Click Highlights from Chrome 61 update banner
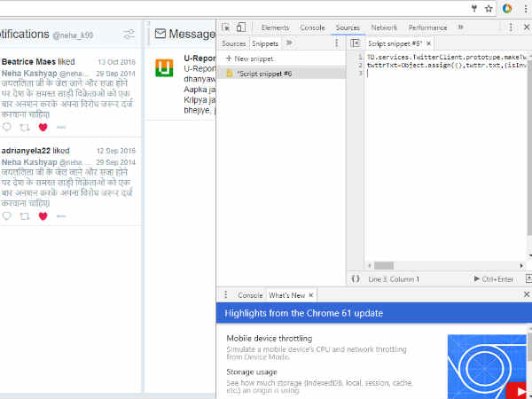The width and height of the screenshot is (532, 399). click(x=374, y=313)
